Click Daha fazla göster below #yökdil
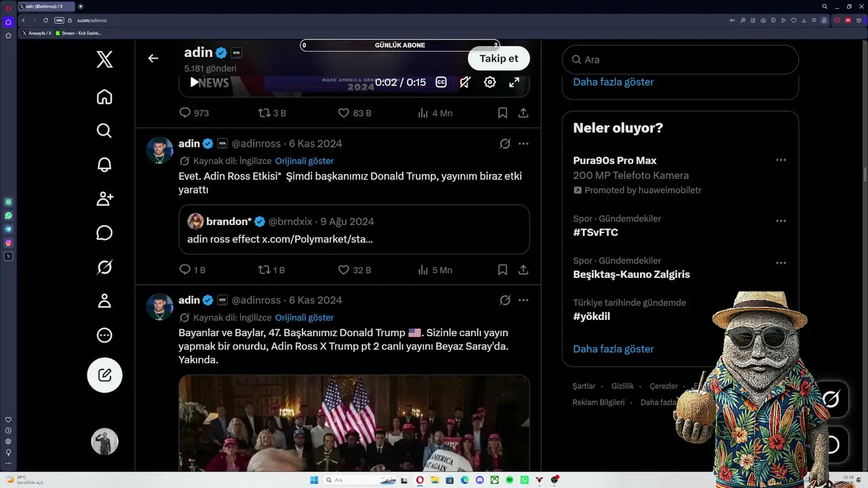This screenshot has width=868, height=488. tap(613, 349)
